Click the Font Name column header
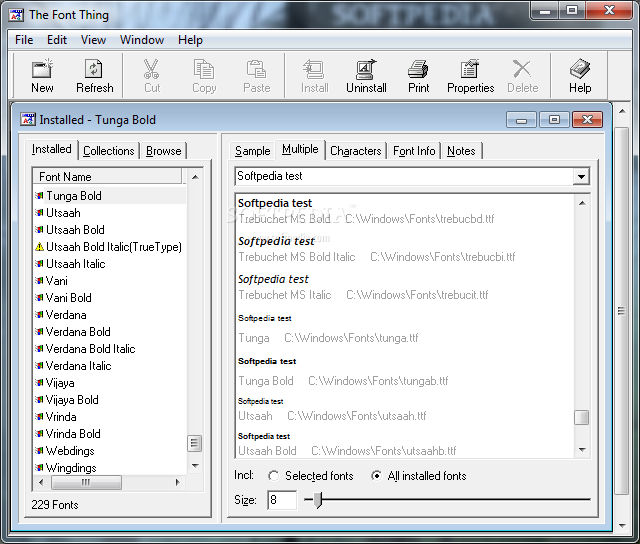Viewport: 640px width, 544px height. [x=107, y=177]
